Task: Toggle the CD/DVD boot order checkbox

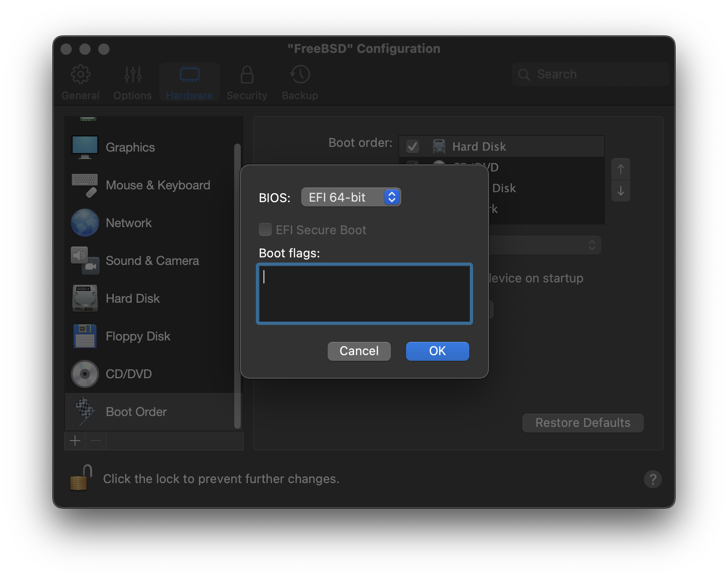Action: [412, 167]
